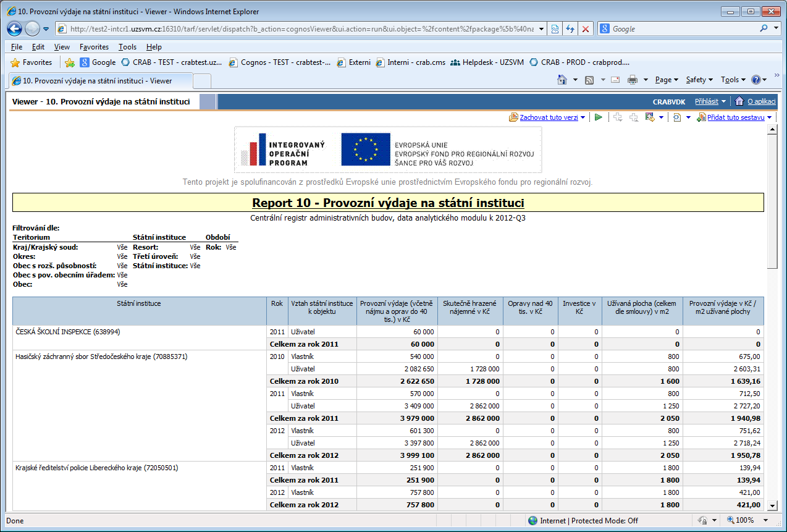Screen dimensions: 787x532
Task: Click the Přidat tuto sestavu link
Action: [736, 117]
